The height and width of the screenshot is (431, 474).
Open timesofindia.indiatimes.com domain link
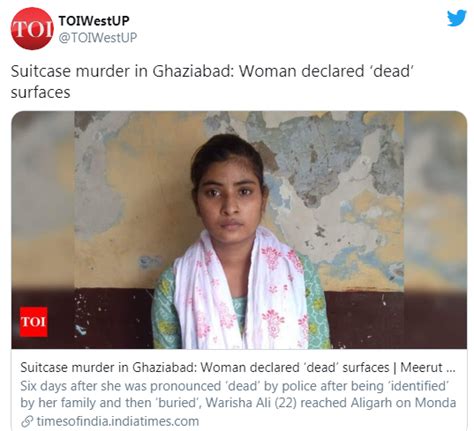[x=118, y=421]
